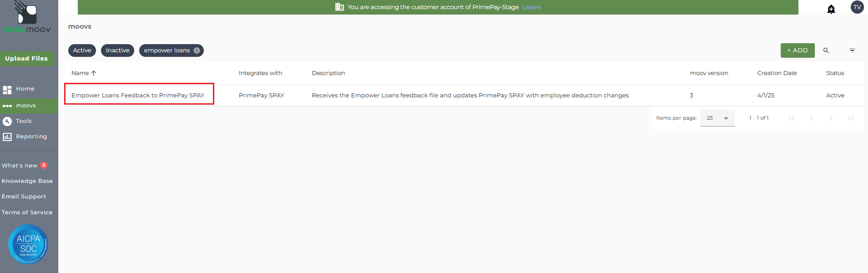Toggle the Active filter chip
Viewport: 868px width, 273px height.
[82, 51]
